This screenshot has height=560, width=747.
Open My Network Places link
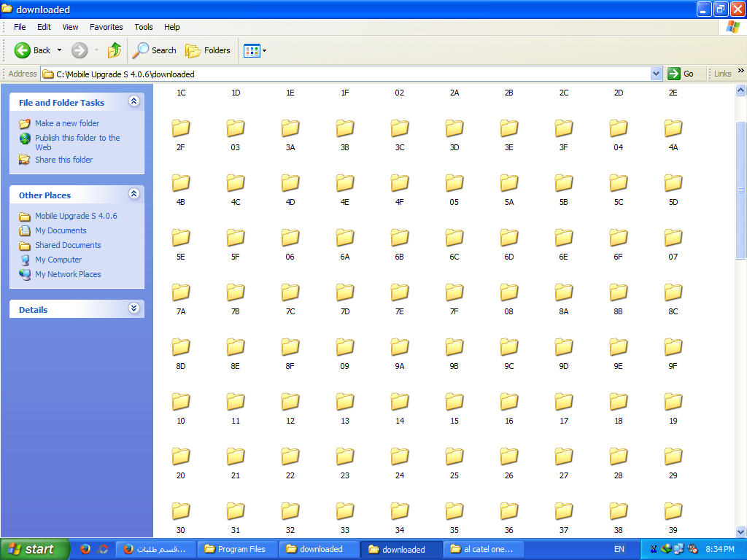[68, 274]
